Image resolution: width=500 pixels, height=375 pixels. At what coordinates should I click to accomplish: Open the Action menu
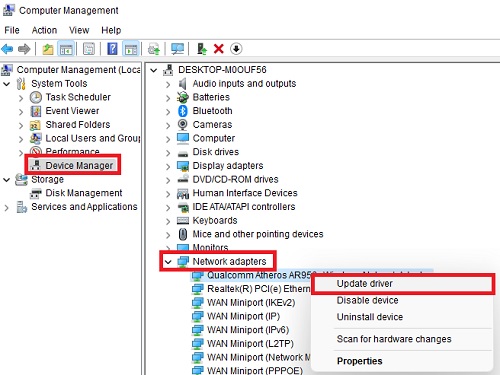pos(44,30)
